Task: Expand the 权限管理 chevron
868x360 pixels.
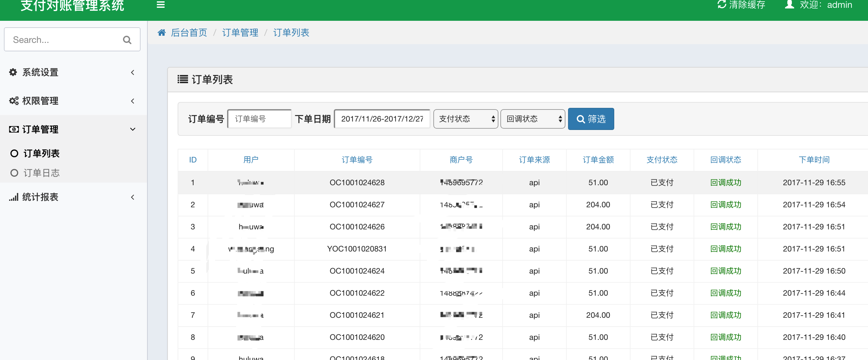Action: click(x=133, y=101)
